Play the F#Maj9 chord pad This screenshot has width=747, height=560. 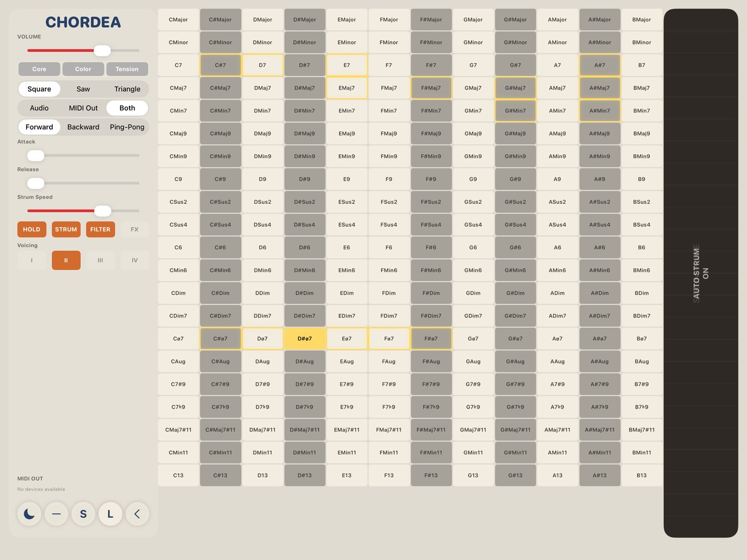pos(431,134)
